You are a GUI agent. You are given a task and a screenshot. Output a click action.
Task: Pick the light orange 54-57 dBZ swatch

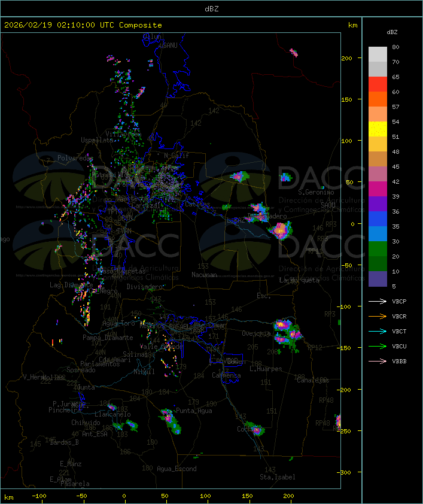378,114
